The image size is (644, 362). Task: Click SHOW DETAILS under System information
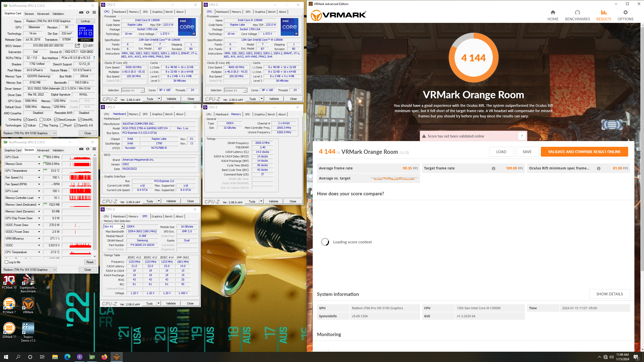point(610,294)
